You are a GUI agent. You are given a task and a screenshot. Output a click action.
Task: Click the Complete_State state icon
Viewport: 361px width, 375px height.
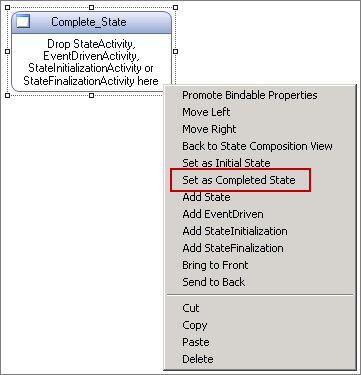click(23, 22)
